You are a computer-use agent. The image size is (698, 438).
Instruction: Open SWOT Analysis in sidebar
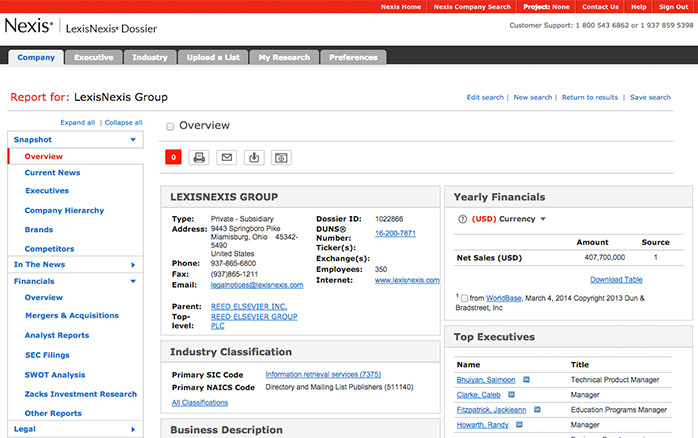tap(55, 375)
